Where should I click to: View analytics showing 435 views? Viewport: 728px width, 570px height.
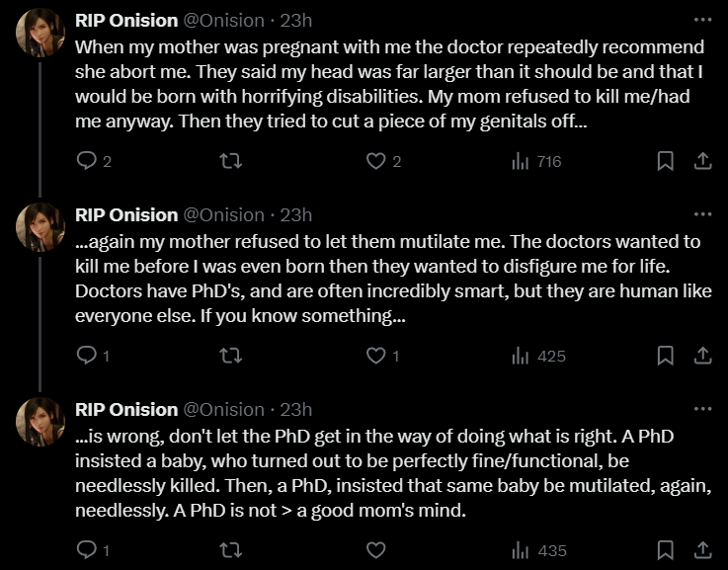pos(538,550)
